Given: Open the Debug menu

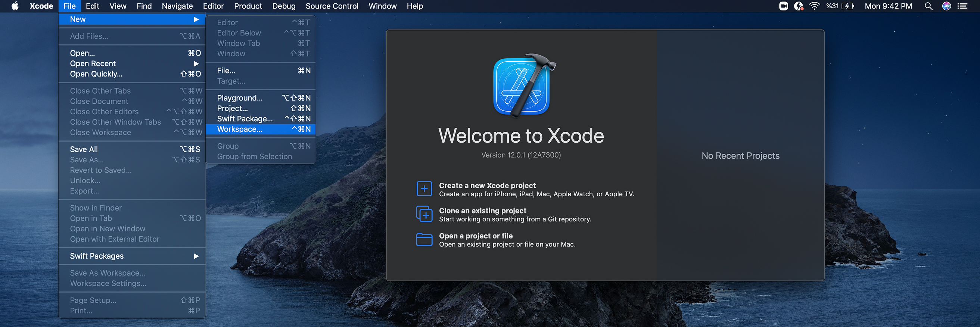Looking at the screenshot, I should click(284, 6).
